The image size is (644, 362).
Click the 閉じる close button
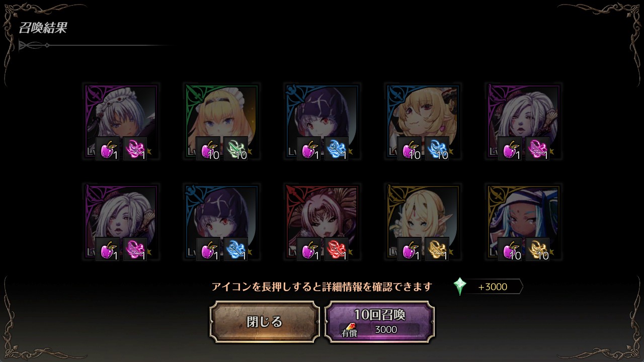265,322
